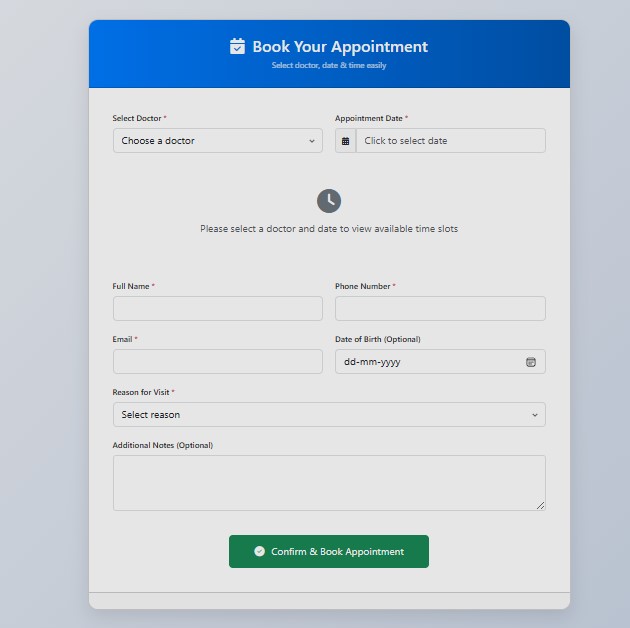This screenshot has height=628, width=630.
Task: Click the "Phone Number" label
Action: (363, 286)
